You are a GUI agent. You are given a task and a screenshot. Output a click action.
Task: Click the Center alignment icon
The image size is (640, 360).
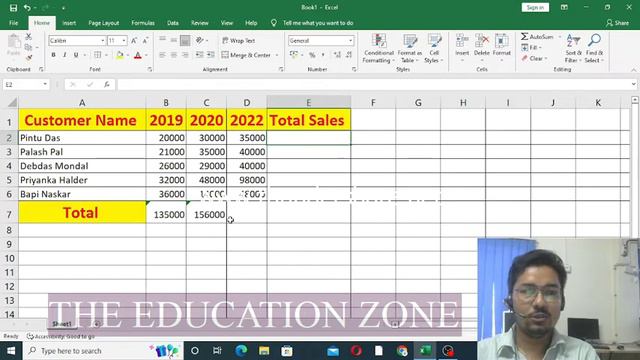pos(174,55)
